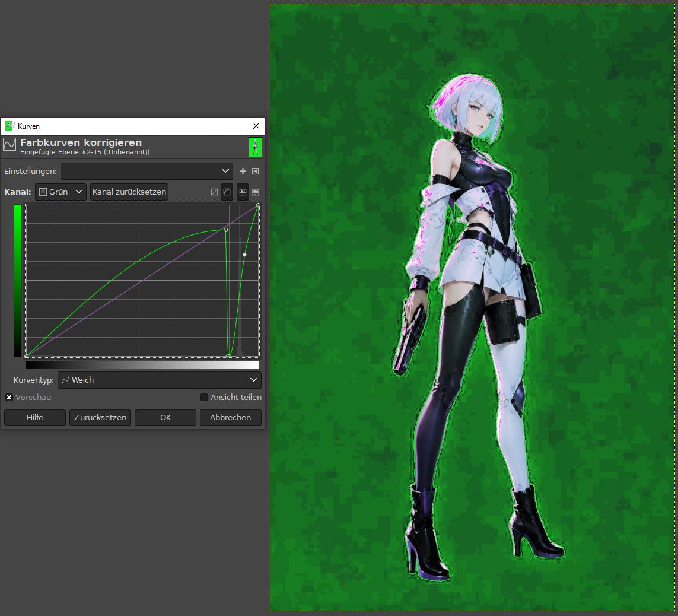Open the Einstellungen presets dropdown

[x=147, y=172]
